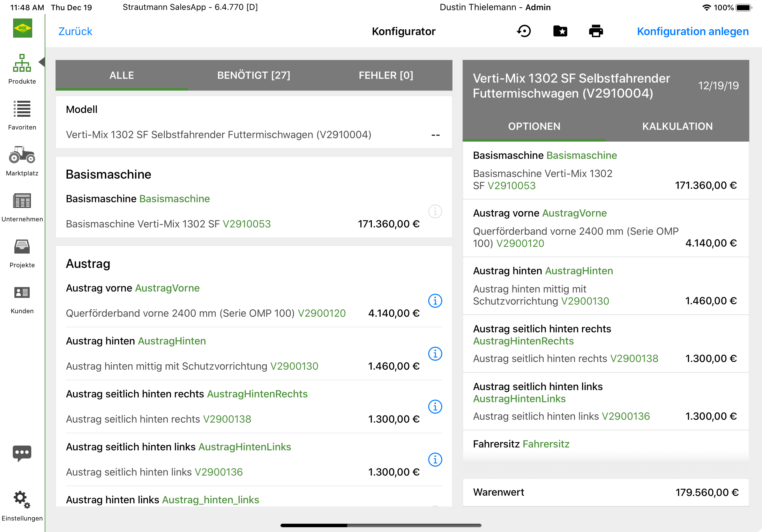762x532 pixels.
Task: Click the 11:48 AM clock
Action: tap(27, 7)
